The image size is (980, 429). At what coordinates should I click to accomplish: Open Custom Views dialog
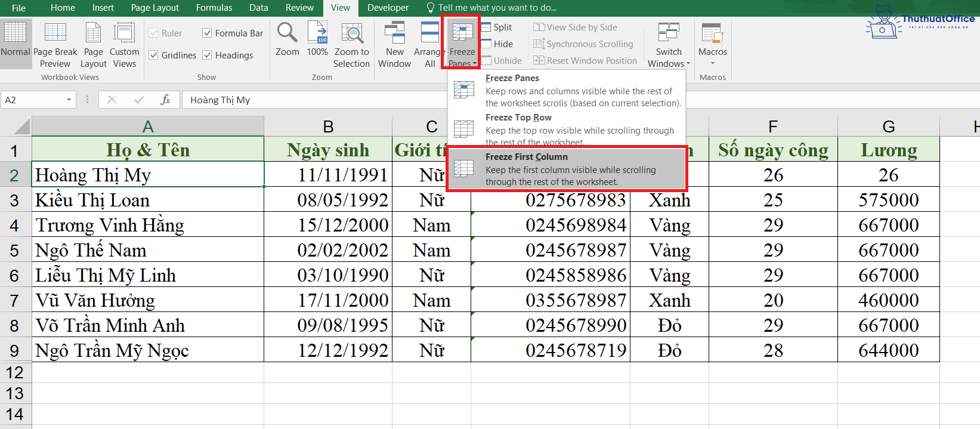point(125,45)
